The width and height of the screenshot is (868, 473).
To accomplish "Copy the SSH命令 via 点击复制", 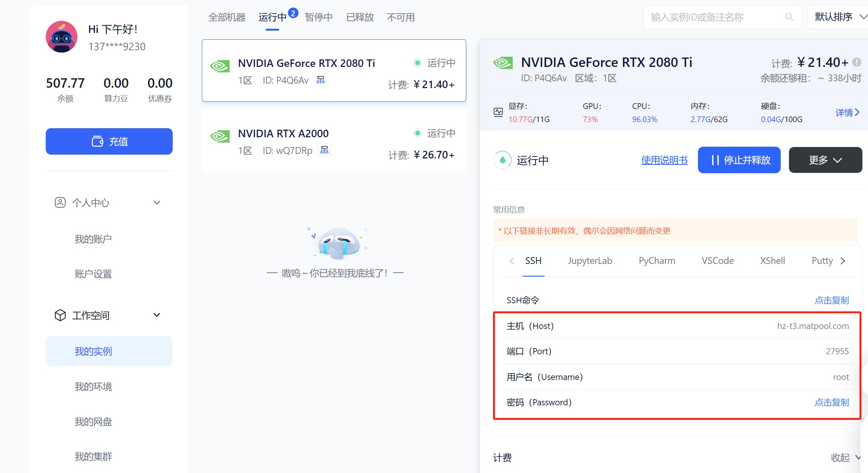I will coord(832,300).
